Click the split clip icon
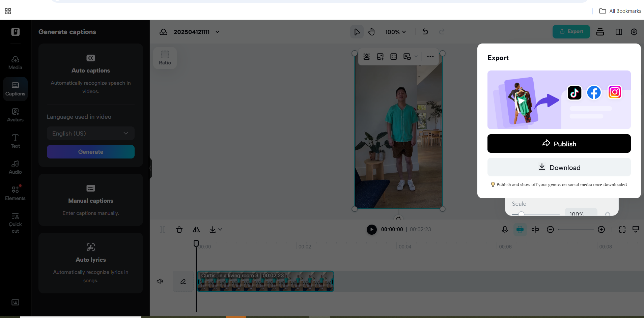The width and height of the screenshot is (644, 318). click(x=163, y=230)
